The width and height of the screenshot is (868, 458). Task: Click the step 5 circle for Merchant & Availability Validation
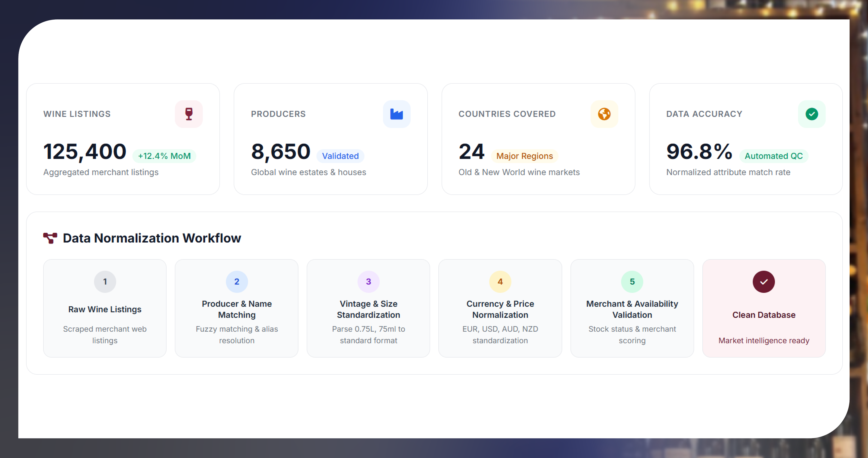pyautogui.click(x=632, y=282)
